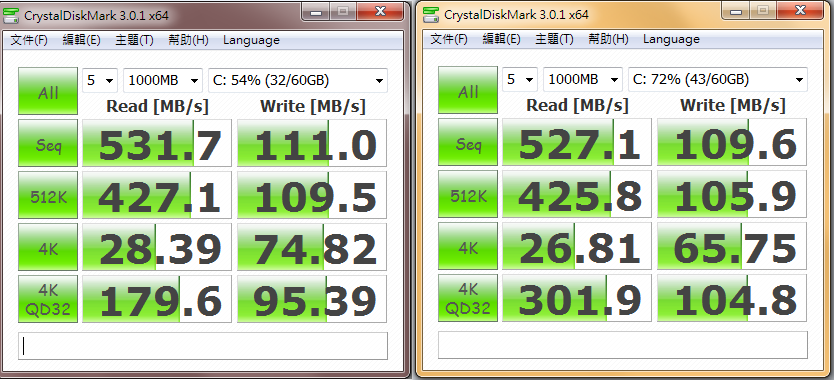The height and width of the screenshot is (380, 834).
Task: Open the 1000MB size dropdown in right window
Action: click(583, 79)
